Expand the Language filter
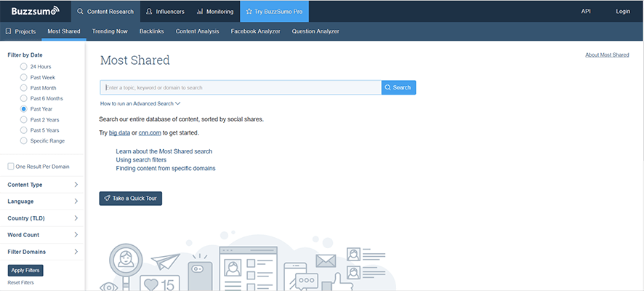The width and height of the screenshot is (644, 291). [42, 202]
